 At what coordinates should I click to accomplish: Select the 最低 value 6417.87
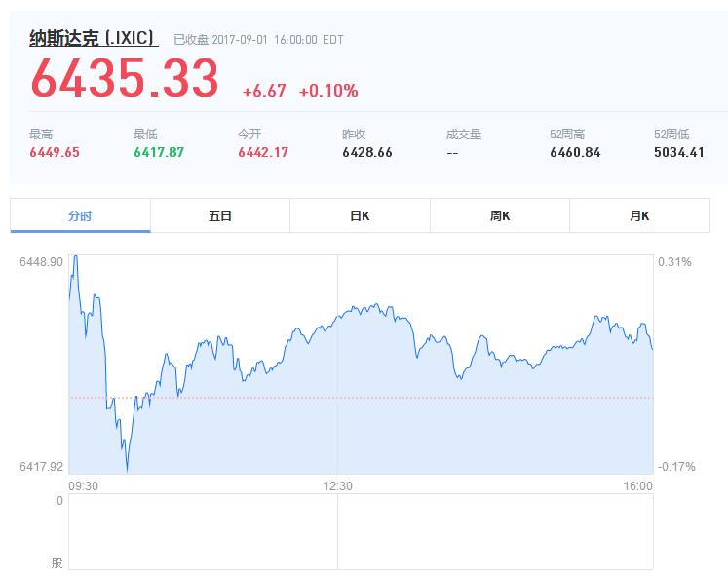pyautogui.click(x=159, y=152)
